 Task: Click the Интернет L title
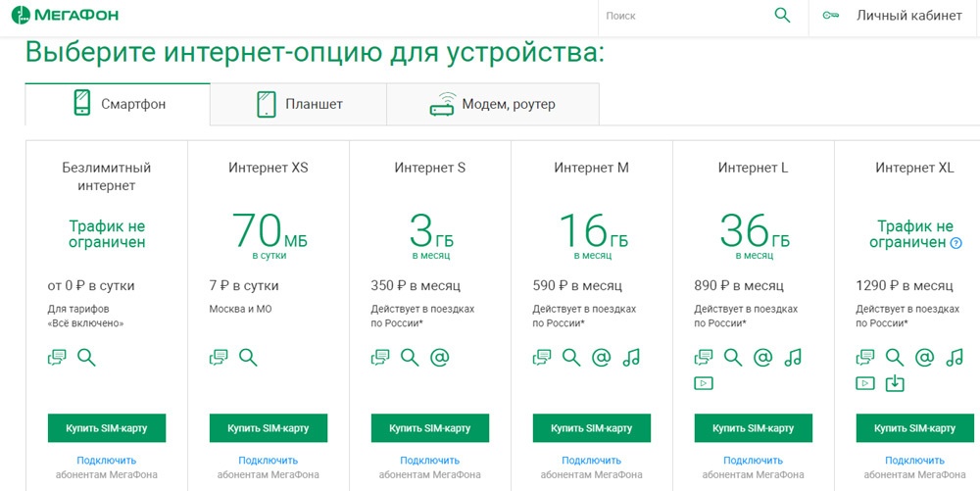coord(753,168)
